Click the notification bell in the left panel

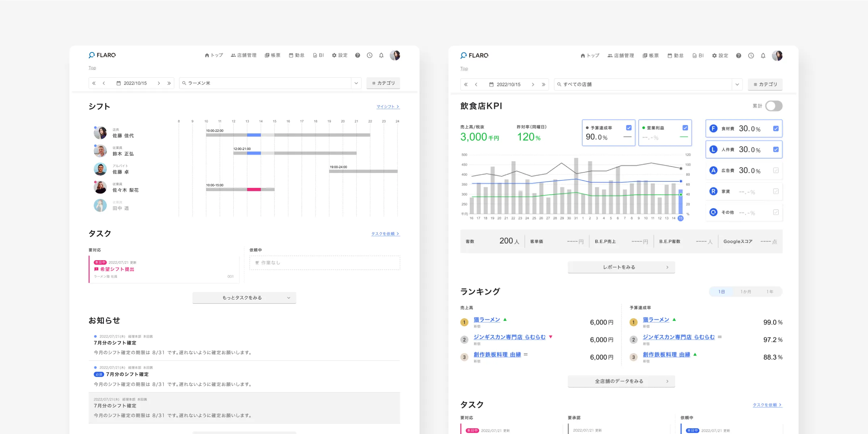click(381, 55)
